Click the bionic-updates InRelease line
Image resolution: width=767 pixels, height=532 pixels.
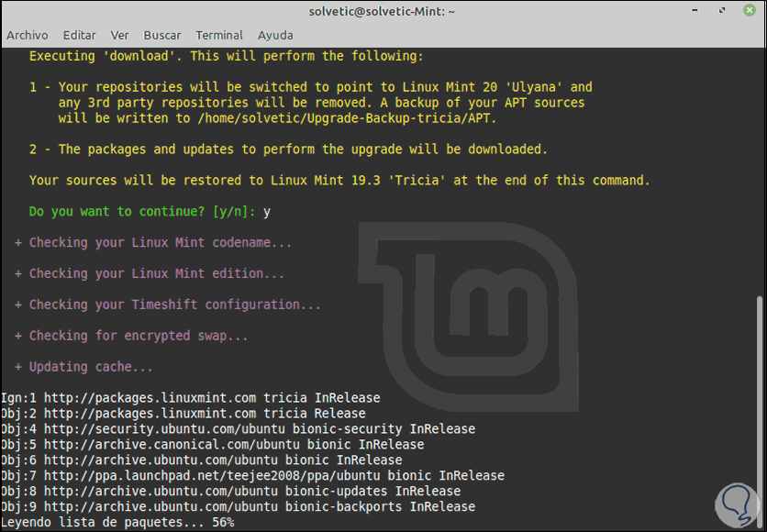[x=230, y=491]
